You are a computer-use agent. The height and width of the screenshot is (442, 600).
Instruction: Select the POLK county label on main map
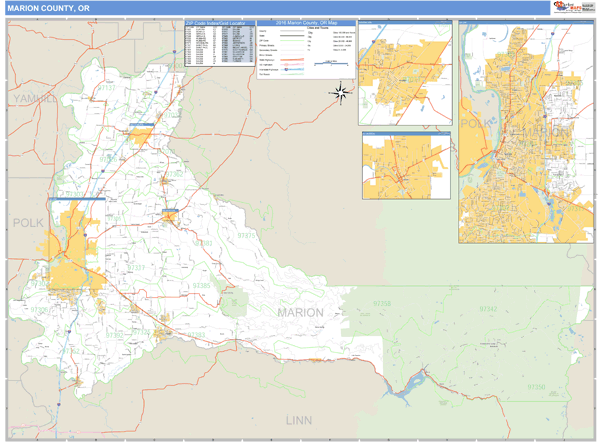28,223
